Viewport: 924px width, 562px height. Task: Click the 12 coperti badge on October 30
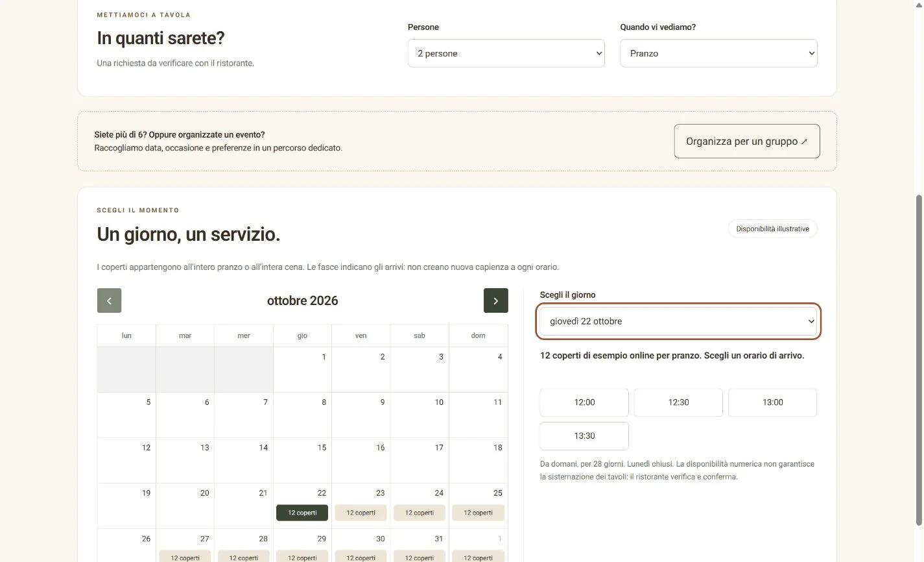point(361,557)
